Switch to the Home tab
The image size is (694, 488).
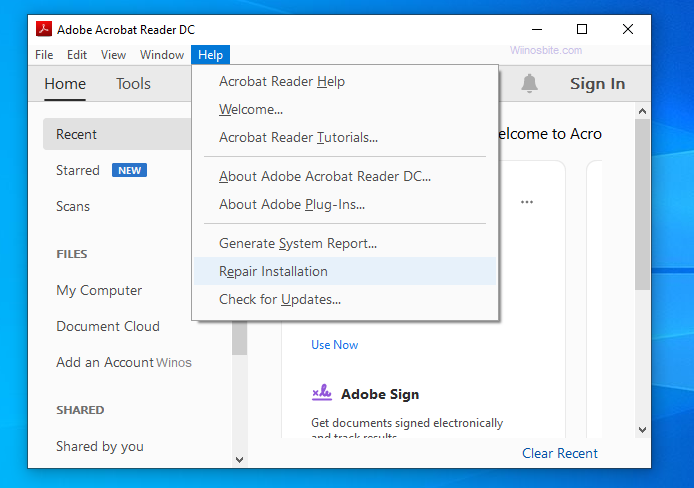tap(65, 84)
